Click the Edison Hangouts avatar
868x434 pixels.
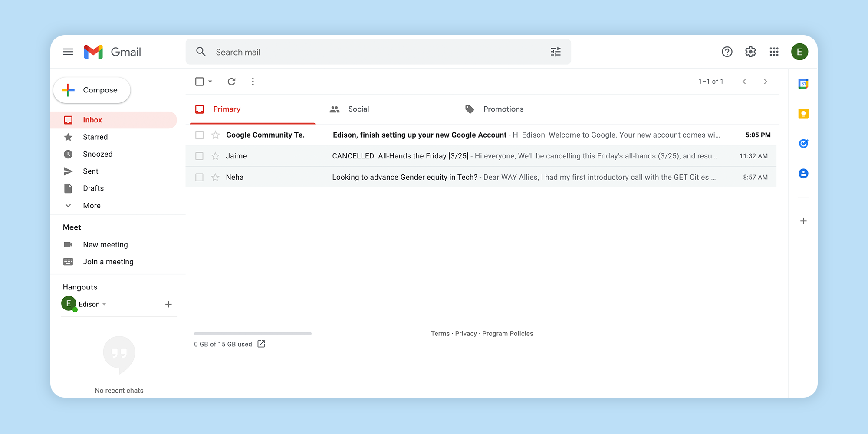pyautogui.click(x=69, y=304)
